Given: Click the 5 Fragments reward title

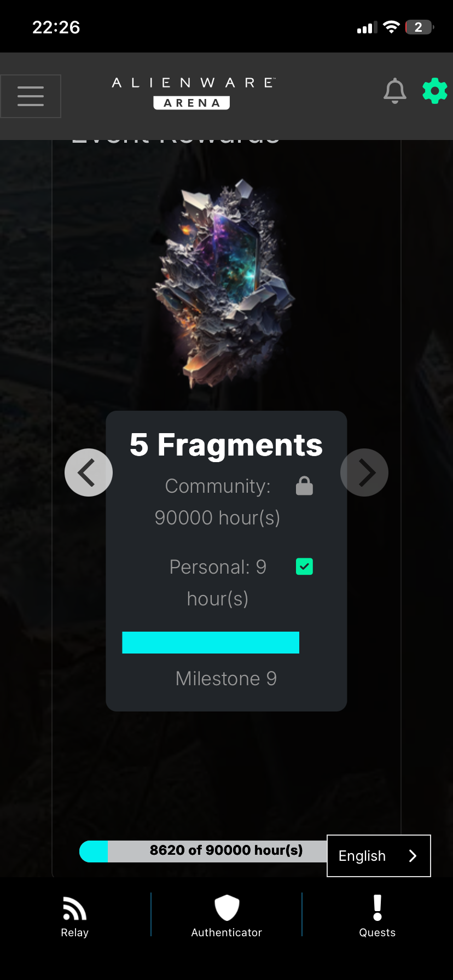Looking at the screenshot, I should [x=226, y=445].
